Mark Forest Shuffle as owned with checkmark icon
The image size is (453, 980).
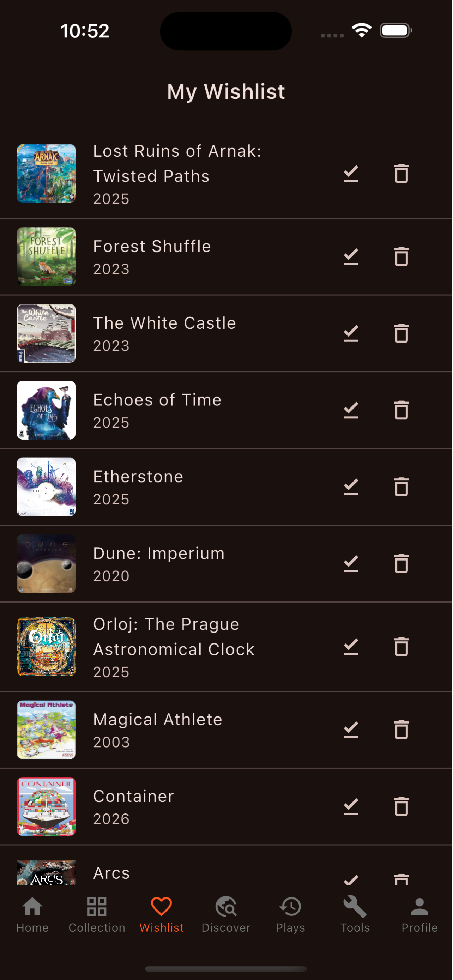coord(351,257)
